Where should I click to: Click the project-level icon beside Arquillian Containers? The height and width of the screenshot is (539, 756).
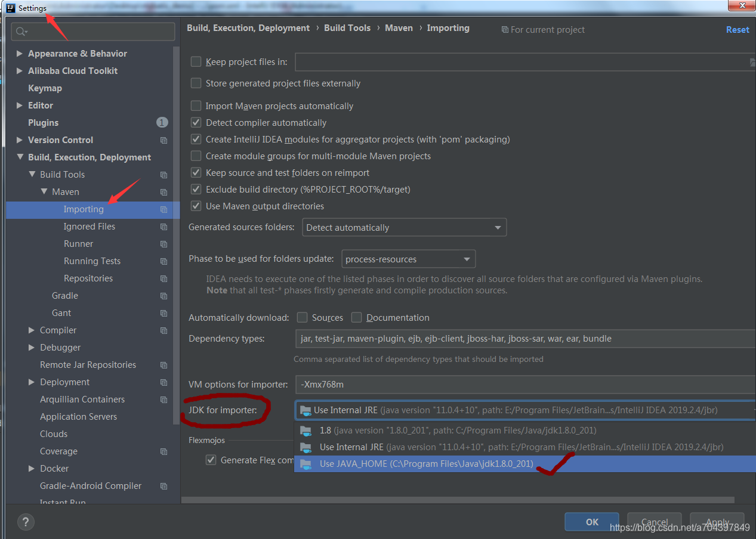(163, 399)
